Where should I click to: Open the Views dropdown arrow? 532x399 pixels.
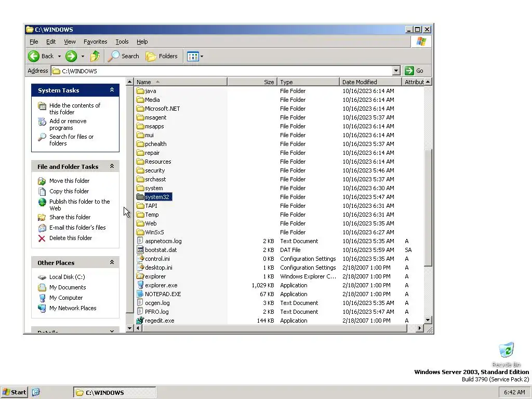(x=202, y=56)
